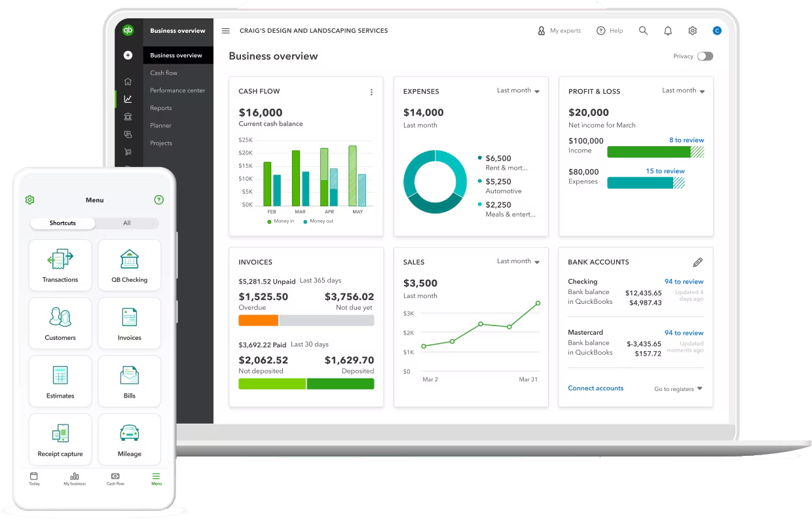Switch to the All tab on phone
The width and height of the screenshot is (812, 522).
(x=127, y=223)
